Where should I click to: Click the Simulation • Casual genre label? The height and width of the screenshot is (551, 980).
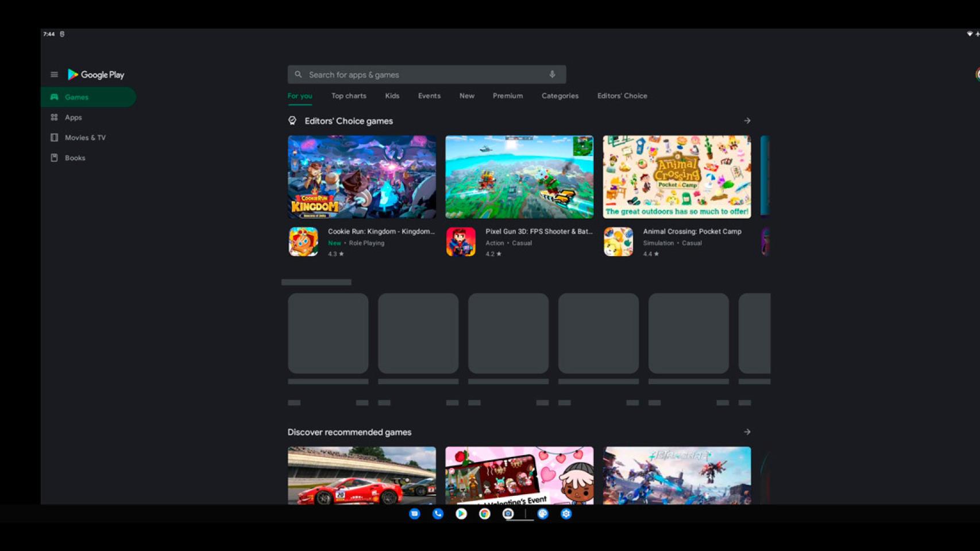672,243
